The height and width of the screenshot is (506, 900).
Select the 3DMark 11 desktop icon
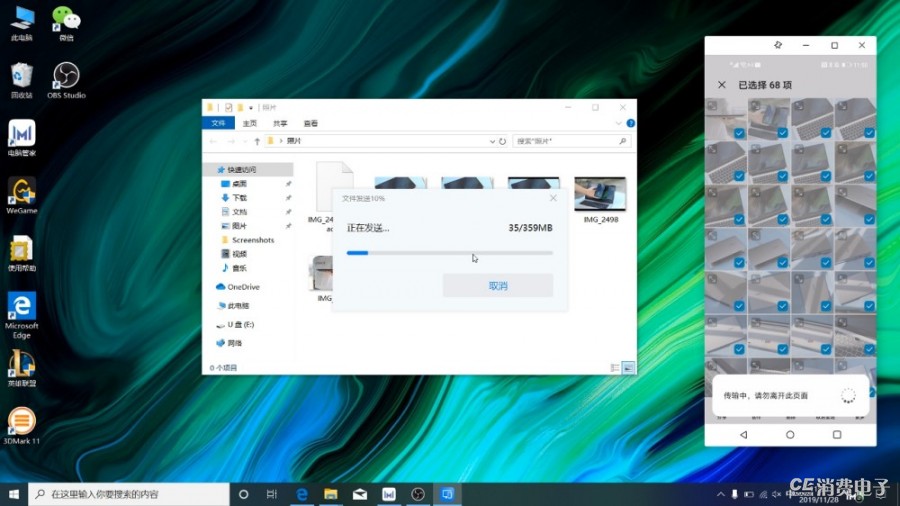pos(22,426)
